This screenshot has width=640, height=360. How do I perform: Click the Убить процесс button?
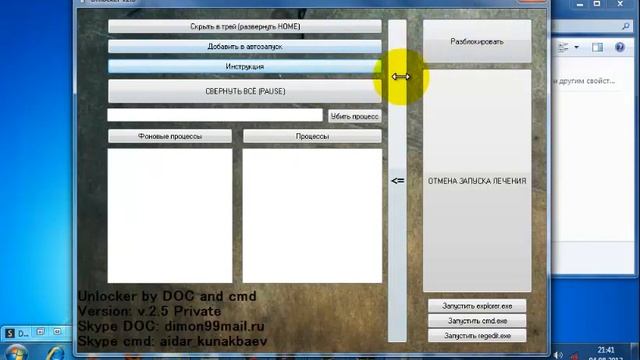pos(355,116)
